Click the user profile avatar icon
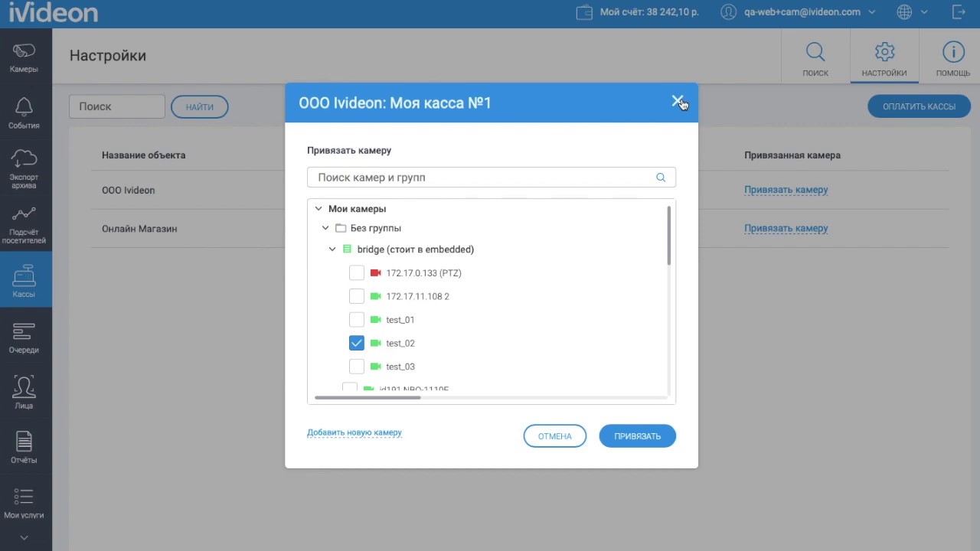Viewport: 980px width, 551px height. [729, 12]
